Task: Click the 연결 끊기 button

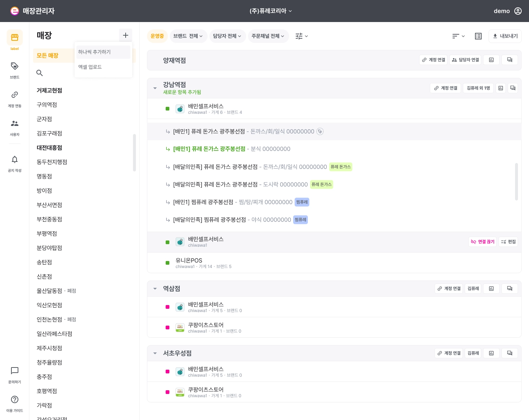Action: click(483, 242)
